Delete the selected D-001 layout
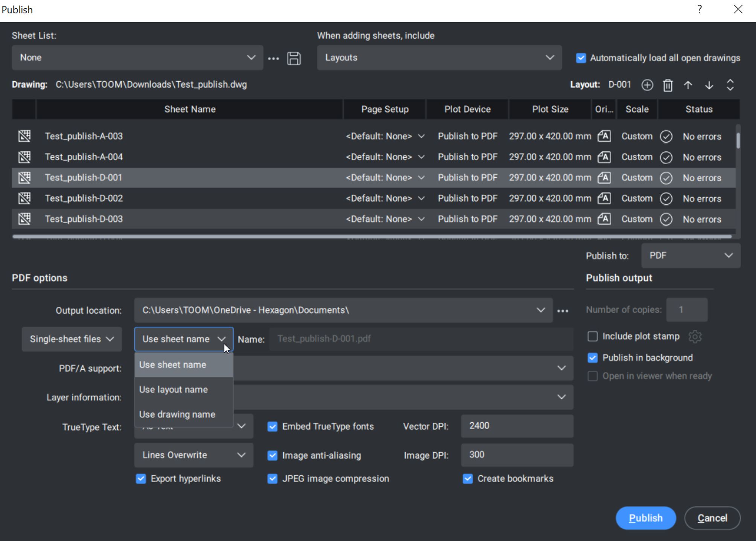This screenshot has width=756, height=541. (668, 85)
